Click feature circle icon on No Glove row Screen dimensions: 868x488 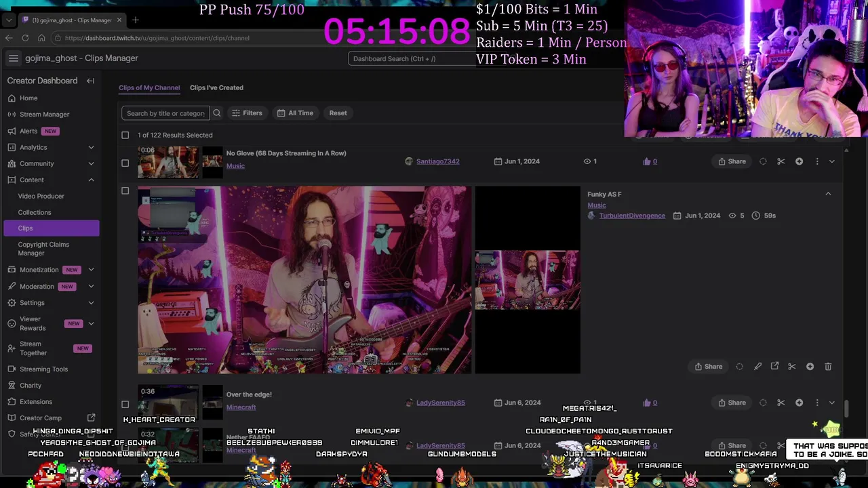pos(763,161)
